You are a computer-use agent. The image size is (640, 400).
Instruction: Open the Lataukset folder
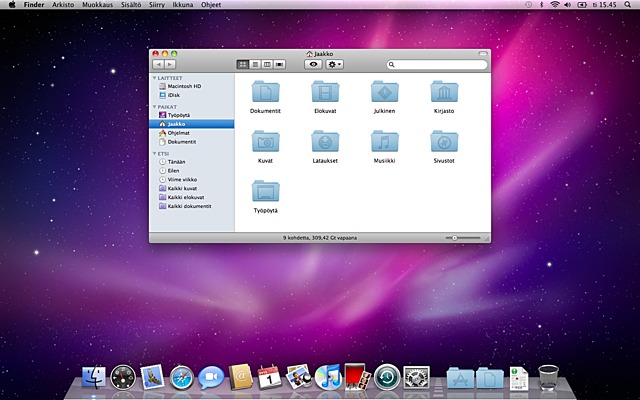(325, 141)
